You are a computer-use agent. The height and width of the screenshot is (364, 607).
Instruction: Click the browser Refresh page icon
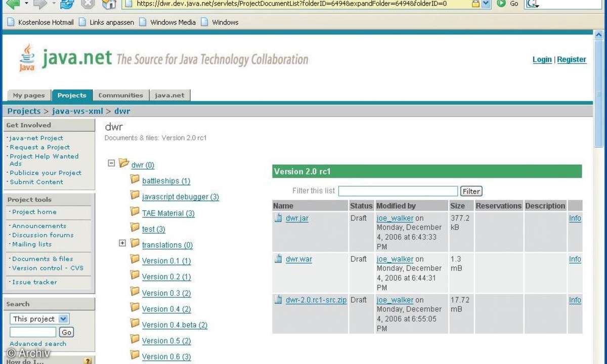[66, 4]
